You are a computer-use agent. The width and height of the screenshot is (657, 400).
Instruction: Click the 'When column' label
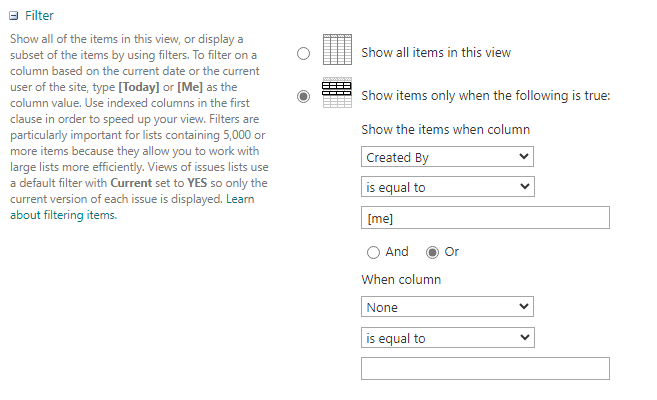click(x=399, y=280)
